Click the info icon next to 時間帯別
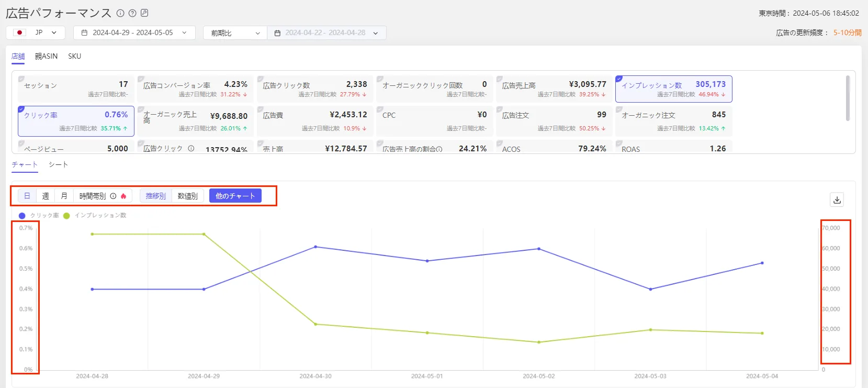This screenshot has width=868, height=388. [x=113, y=196]
